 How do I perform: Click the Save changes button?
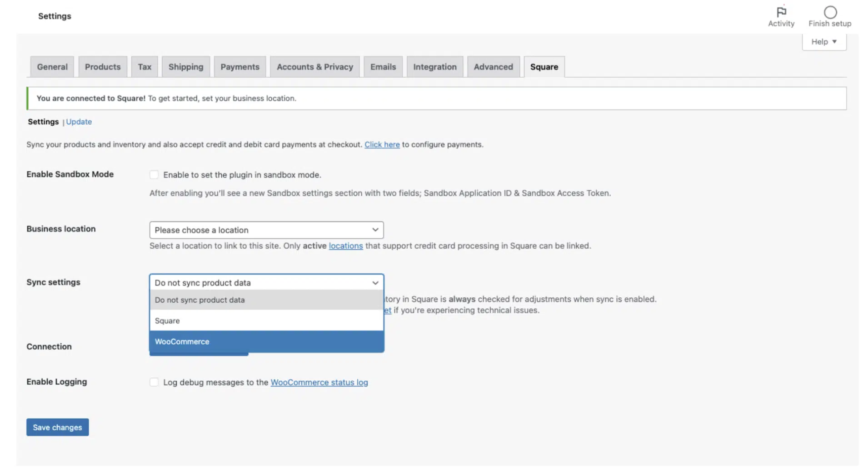click(x=57, y=427)
